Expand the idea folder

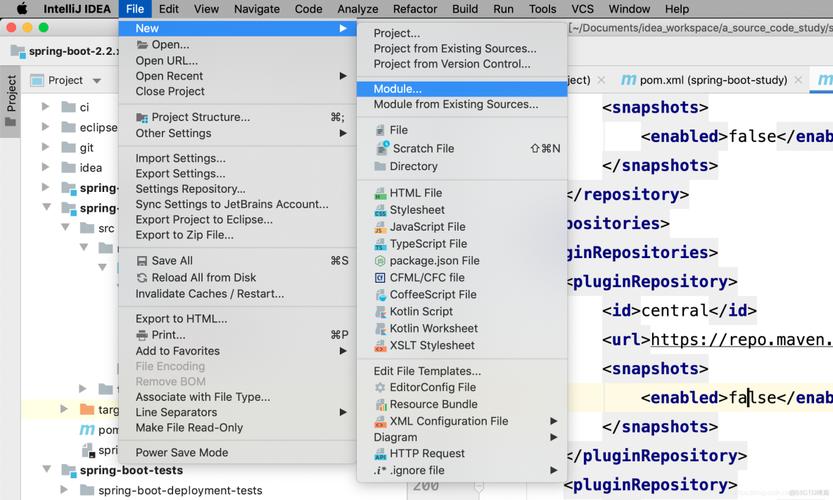[x=46, y=167]
